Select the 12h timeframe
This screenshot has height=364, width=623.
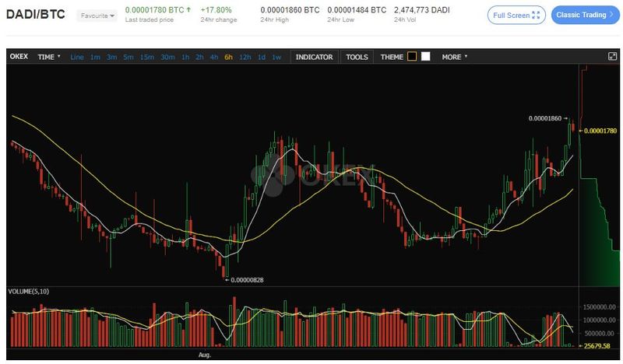point(245,57)
